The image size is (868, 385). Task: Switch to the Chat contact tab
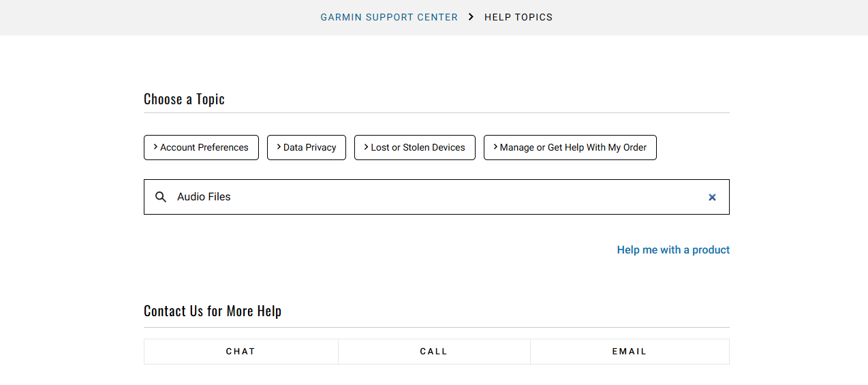tap(241, 352)
